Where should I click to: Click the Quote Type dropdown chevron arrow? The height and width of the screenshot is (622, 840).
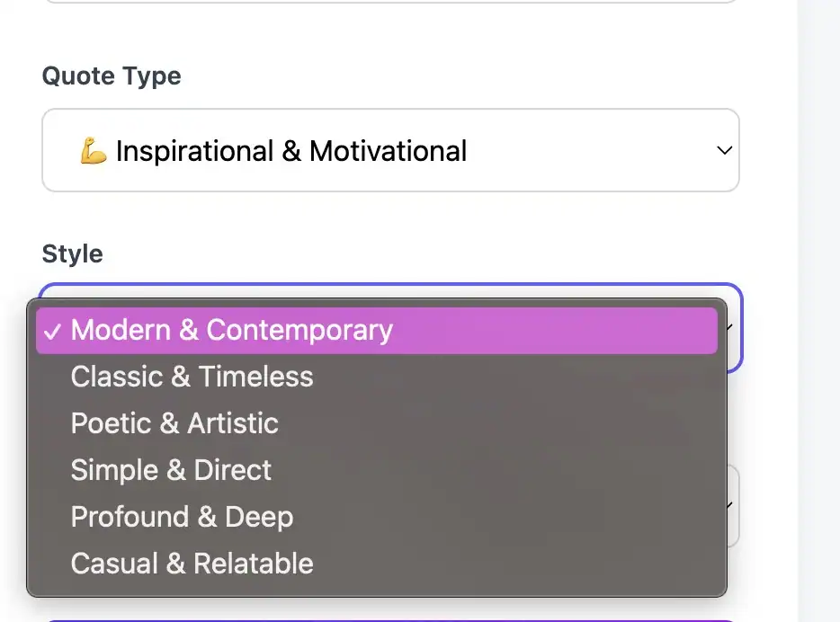(x=724, y=151)
